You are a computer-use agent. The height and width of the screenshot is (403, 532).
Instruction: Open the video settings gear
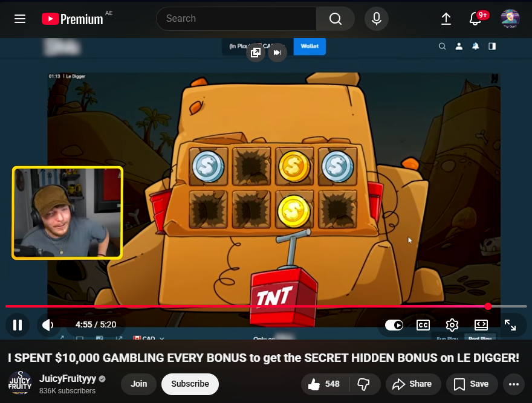click(452, 325)
